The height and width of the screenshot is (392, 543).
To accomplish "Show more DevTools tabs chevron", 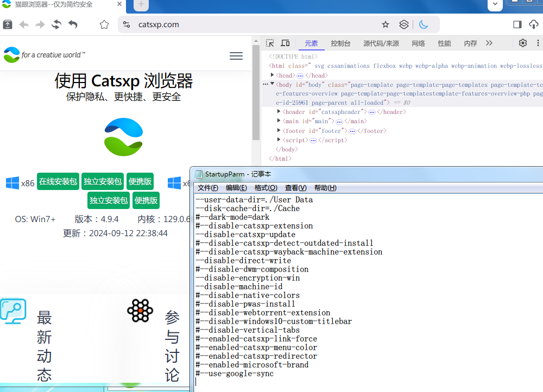I will click(x=489, y=43).
